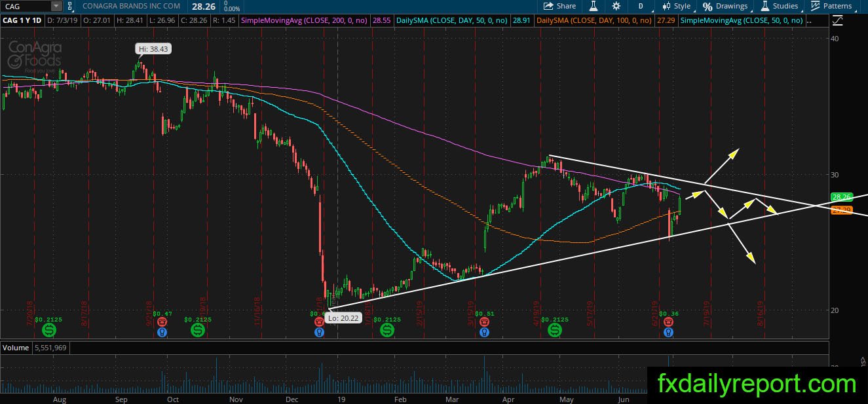Click the small icon right of the symbol dropdown

coord(69,6)
